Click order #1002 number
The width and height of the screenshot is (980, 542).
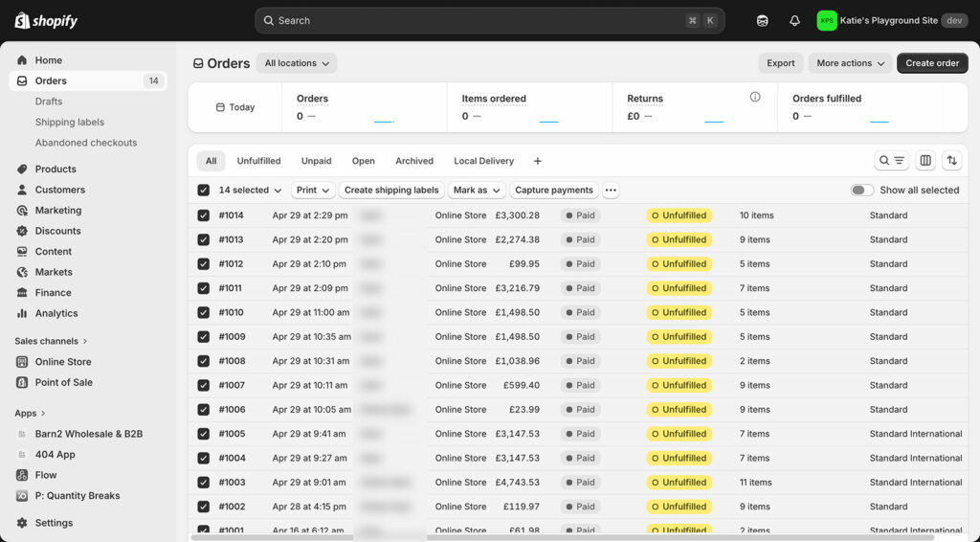pos(232,507)
